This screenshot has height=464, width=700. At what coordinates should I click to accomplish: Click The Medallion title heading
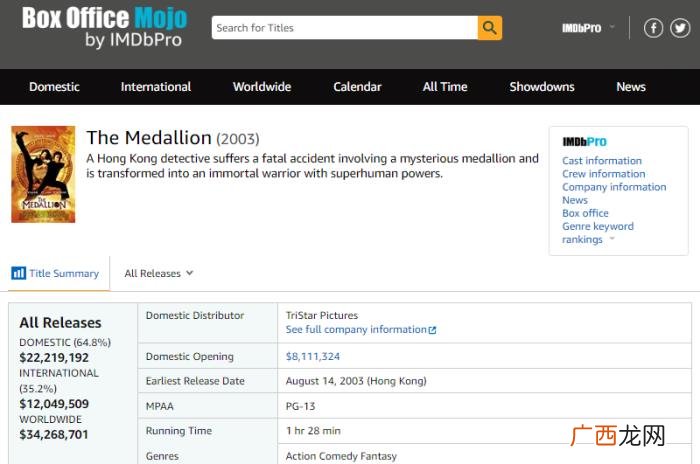tap(149, 138)
